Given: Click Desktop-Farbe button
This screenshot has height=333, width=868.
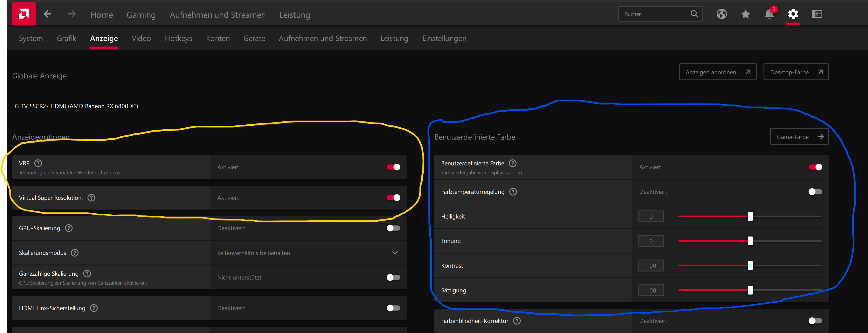Looking at the screenshot, I should click(796, 72).
